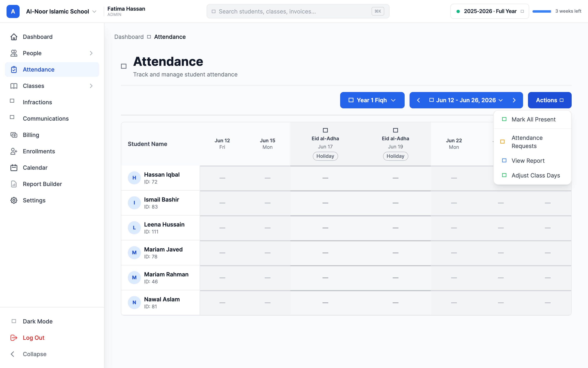The height and width of the screenshot is (368, 588).
Task: Open the Jun 12 - Jun 26 date dropdown
Action: [466, 100]
